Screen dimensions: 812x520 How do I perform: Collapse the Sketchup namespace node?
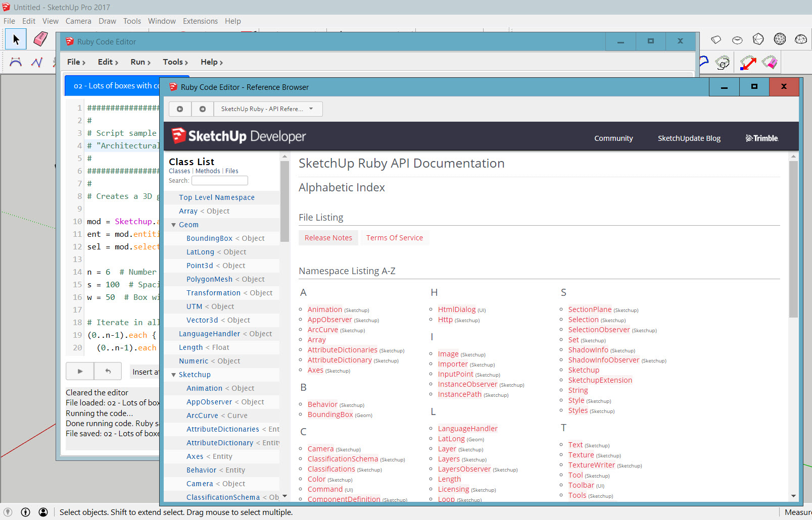coord(174,375)
